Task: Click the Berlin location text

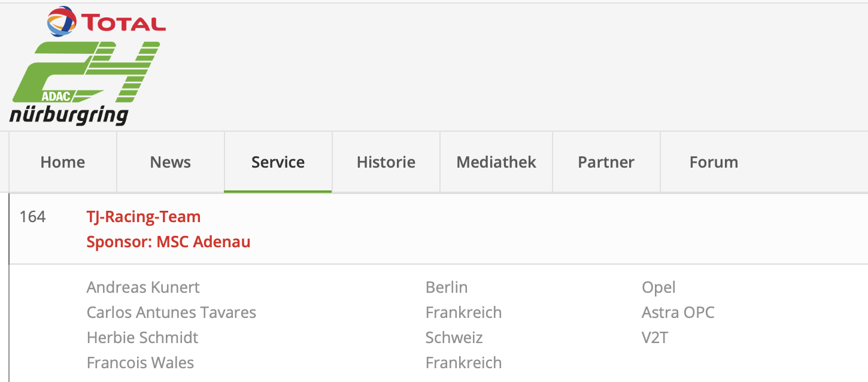Action: pos(447,287)
